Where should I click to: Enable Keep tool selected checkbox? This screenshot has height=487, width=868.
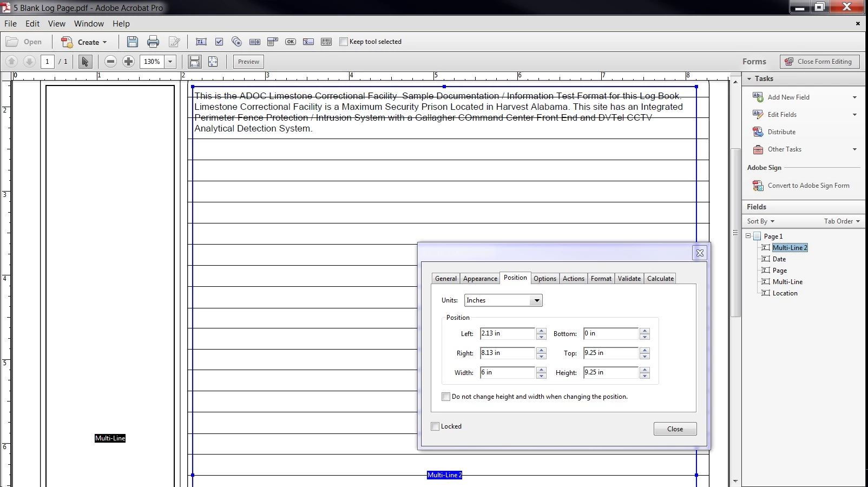(x=343, y=42)
